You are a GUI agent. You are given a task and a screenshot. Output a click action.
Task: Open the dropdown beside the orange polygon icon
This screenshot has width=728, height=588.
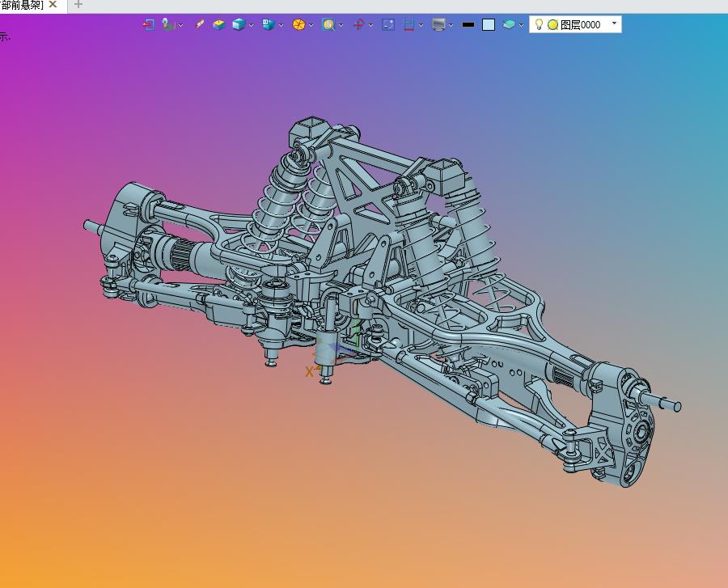pos(311,25)
